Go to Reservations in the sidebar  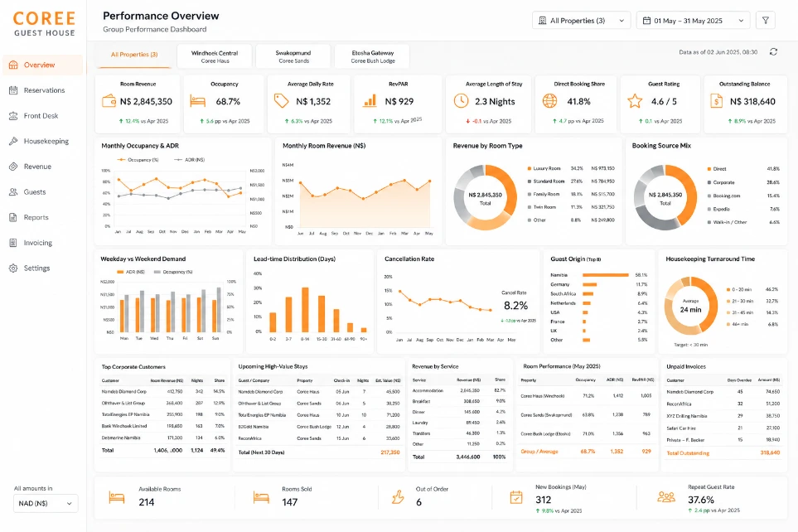pos(43,90)
